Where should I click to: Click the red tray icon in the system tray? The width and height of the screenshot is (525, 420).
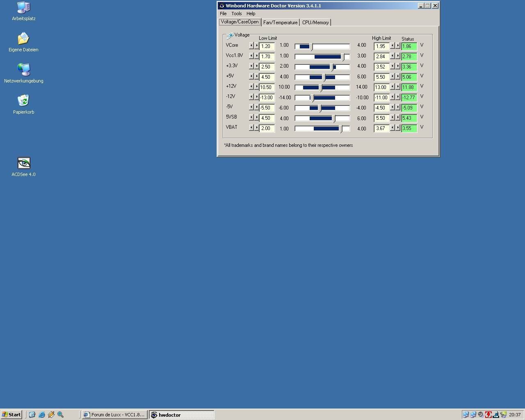(488, 415)
